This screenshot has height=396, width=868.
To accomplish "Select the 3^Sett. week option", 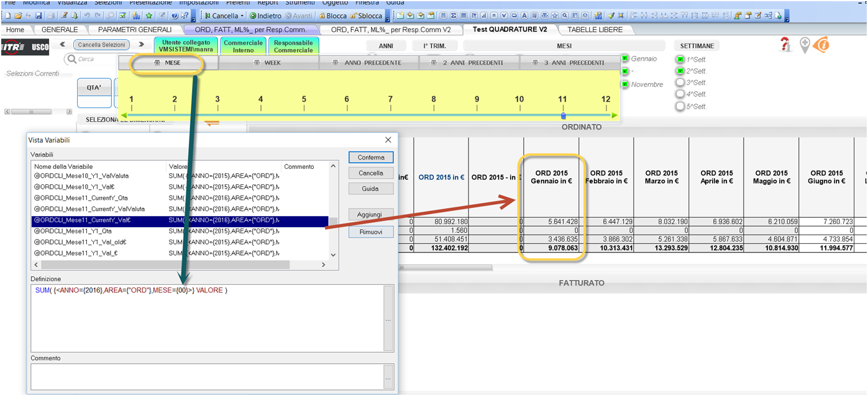I will (680, 83).
